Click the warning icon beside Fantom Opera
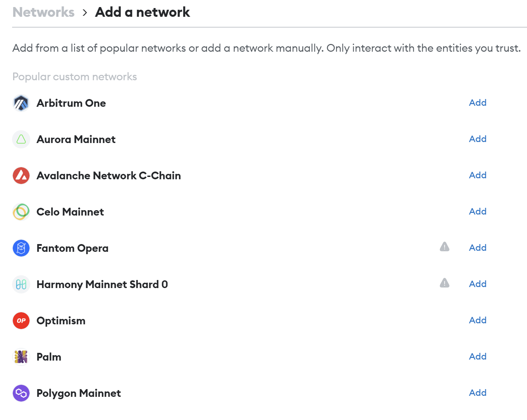Image resolution: width=527 pixels, height=420 pixels. [444, 247]
